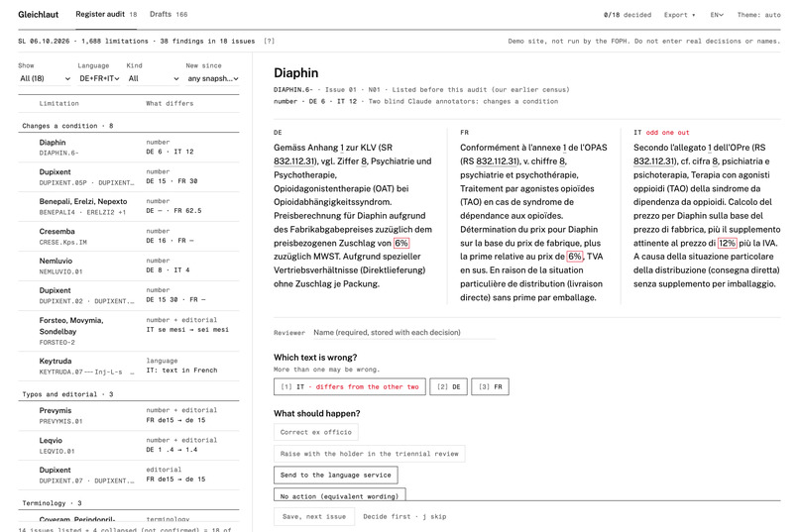
Task: Click the 0/18 decided counter
Action: (628, 15)
